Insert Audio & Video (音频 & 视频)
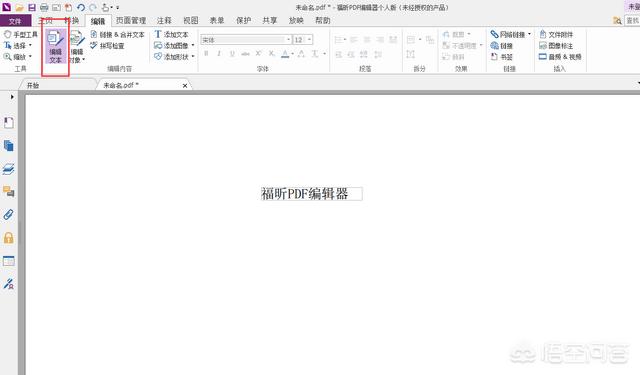640x375 pixels. point(560,57)
